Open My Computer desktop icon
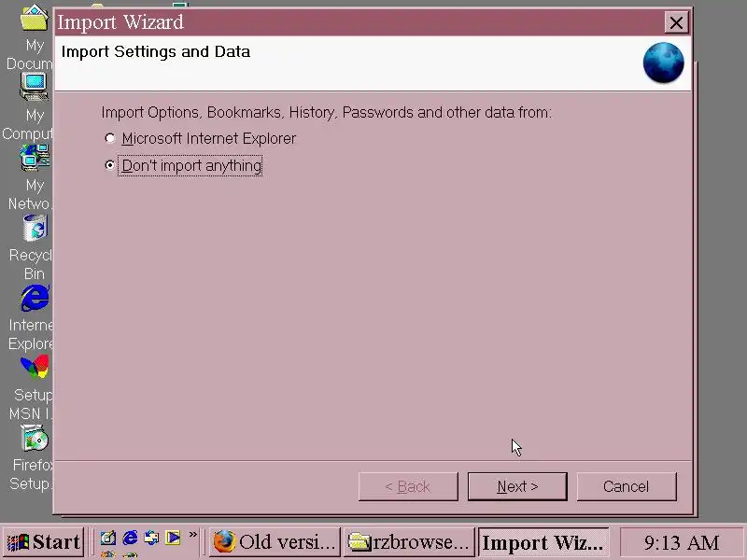This screenshot has width=747, height=560. point(34,107)
